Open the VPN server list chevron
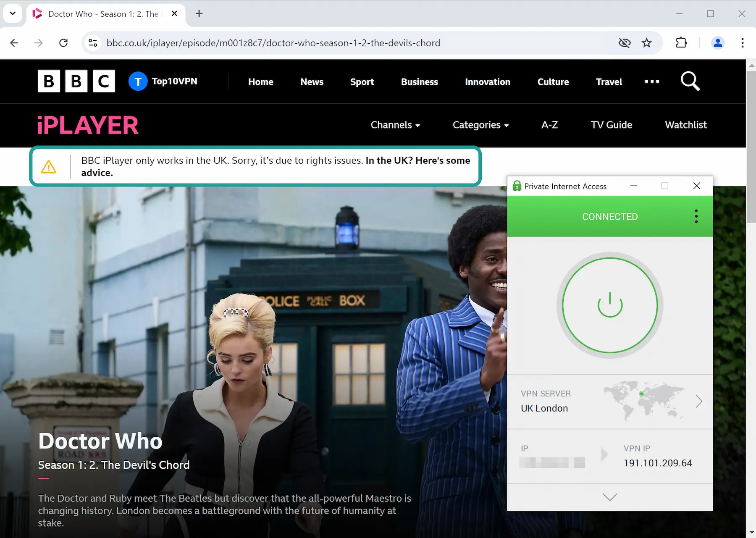 698,402
